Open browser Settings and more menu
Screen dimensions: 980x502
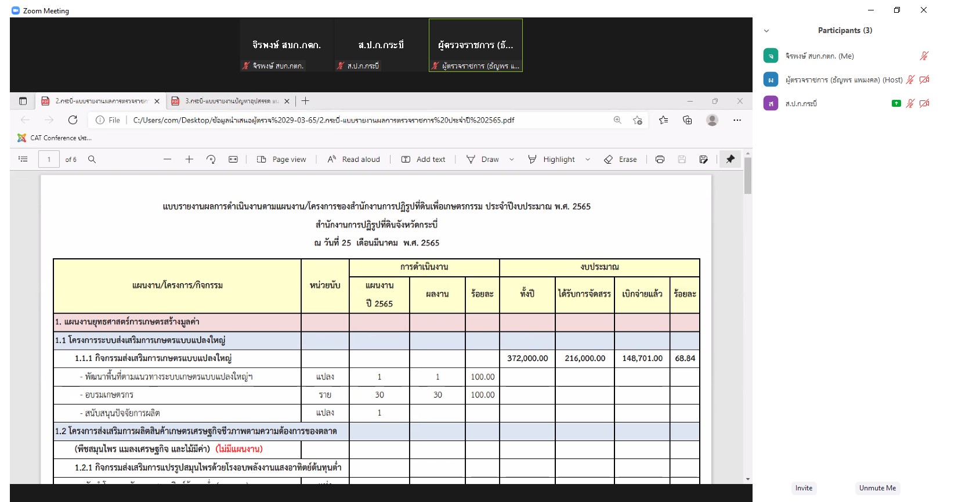[x=737, y=120]
